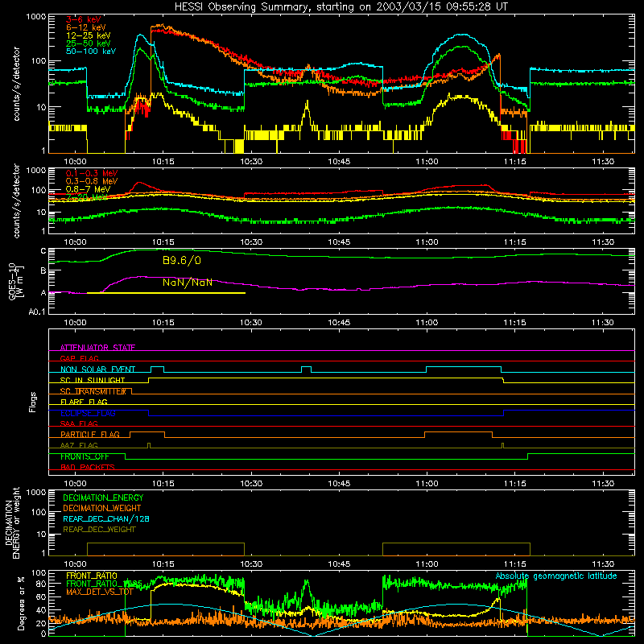Select the 6-12 keV legend label

(x=86, y=27)
